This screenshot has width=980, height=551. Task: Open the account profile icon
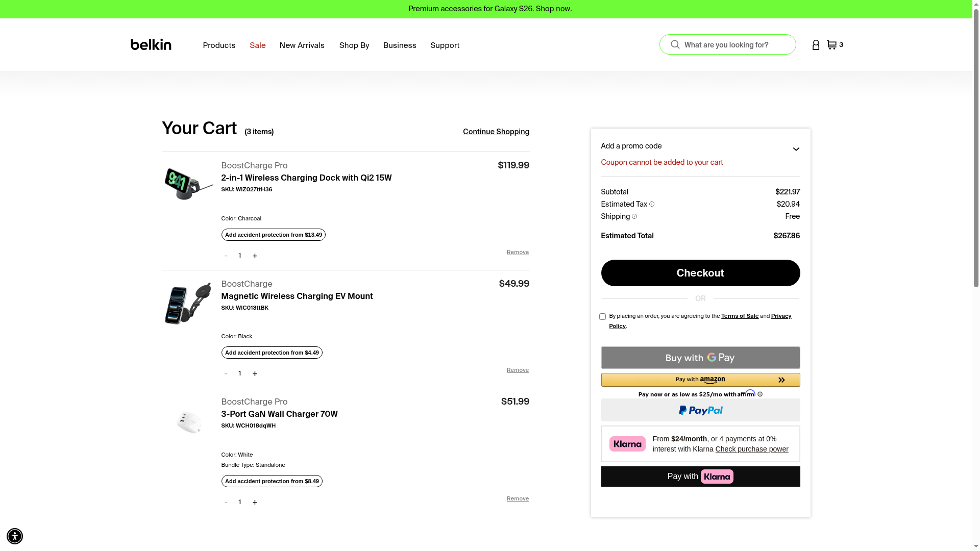pyautogui.click(x=816, y=45)
